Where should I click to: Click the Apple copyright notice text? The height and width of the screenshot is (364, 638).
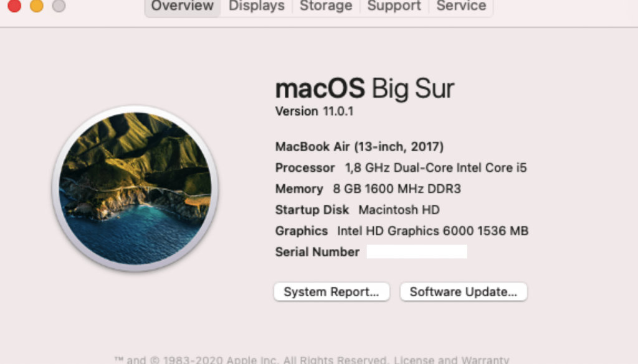(x=249, y=359)
